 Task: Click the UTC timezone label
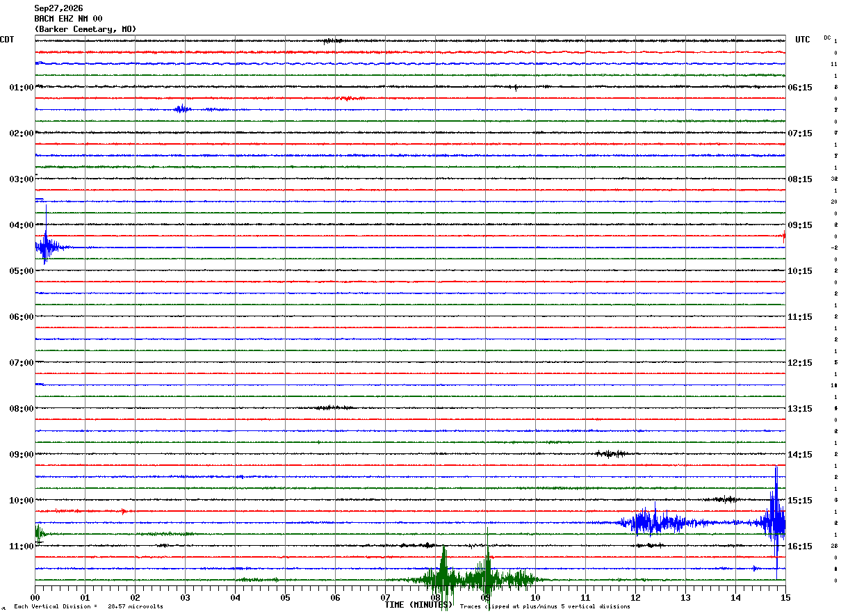coord(803,40)
